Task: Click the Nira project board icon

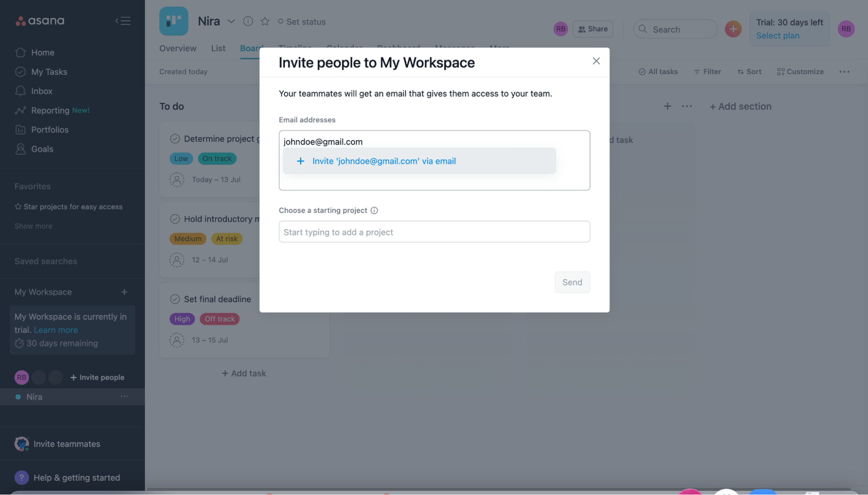Action: click(x=174, y=21)
